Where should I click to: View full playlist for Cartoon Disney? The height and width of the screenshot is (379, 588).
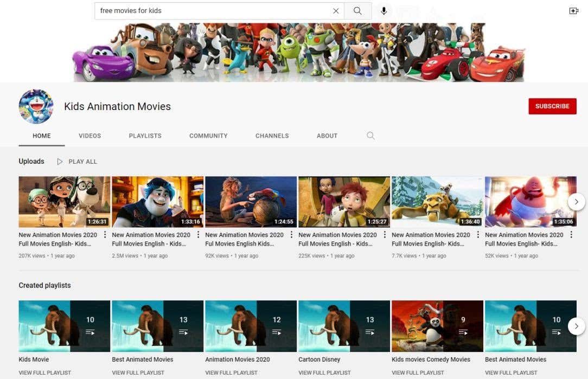[x=324, y=372]
